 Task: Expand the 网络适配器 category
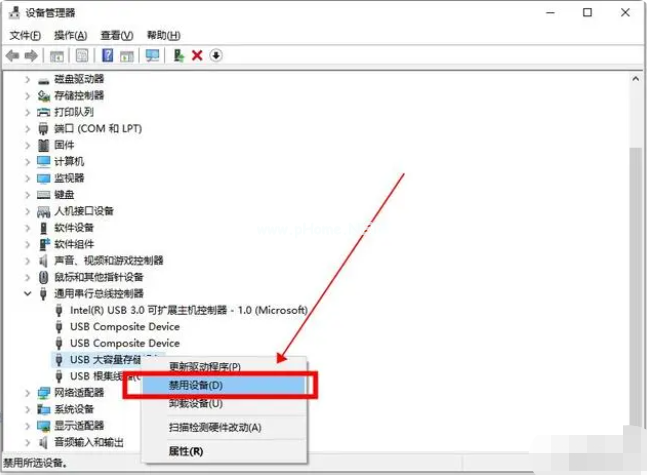click(x=28, y=393)
